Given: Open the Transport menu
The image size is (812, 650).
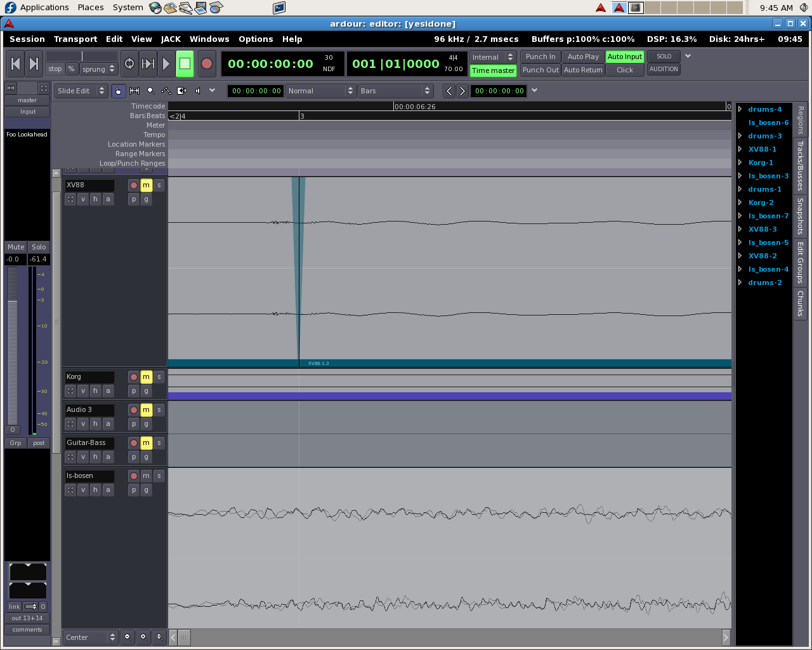Looking at the screenshot, I should pyautogui.click(x=75, y=39).
